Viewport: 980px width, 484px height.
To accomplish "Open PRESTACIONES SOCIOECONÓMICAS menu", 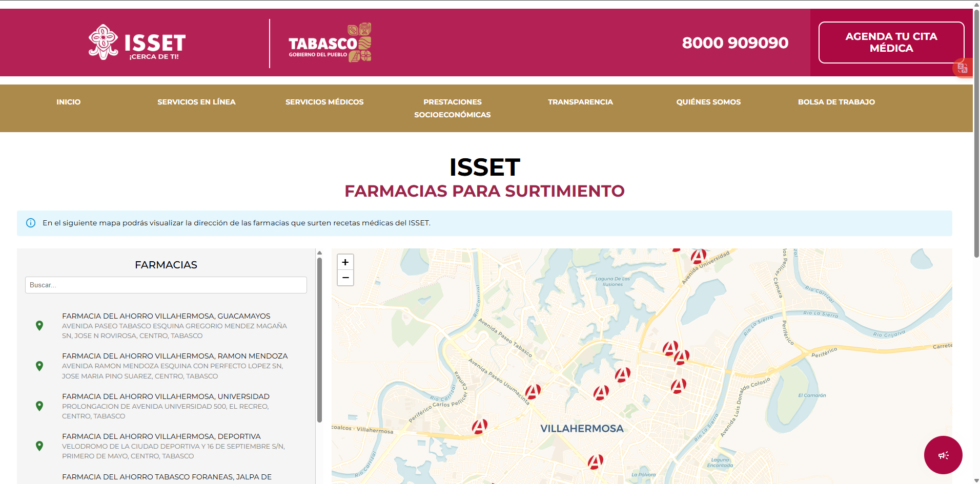I will [x=453, y=108].
